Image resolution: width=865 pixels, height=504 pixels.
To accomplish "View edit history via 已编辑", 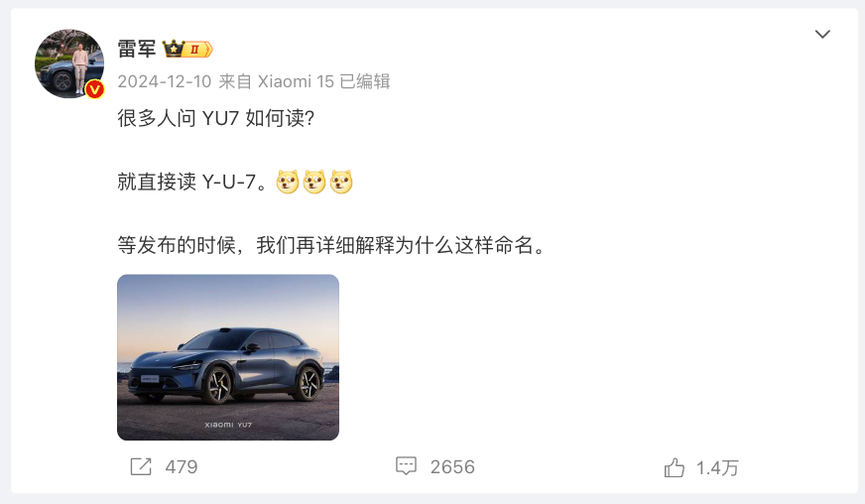I will [x=365, y=81].
